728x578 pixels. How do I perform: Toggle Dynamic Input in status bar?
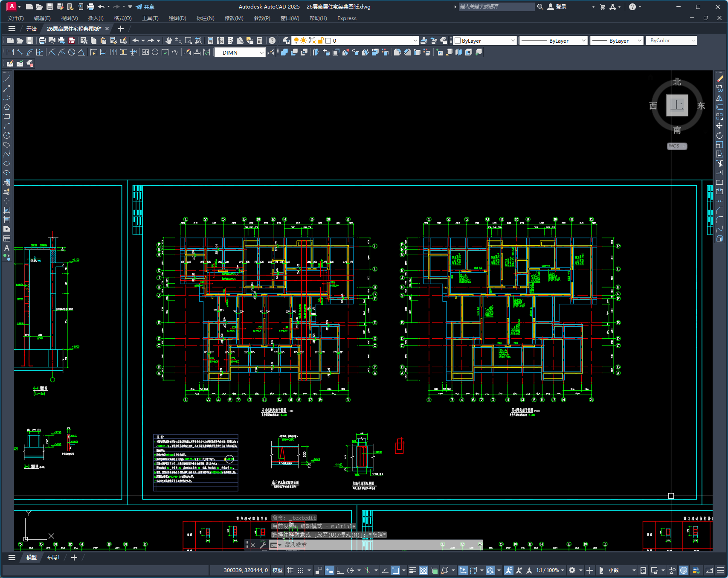pyautogui.click(x=330, y=570)
